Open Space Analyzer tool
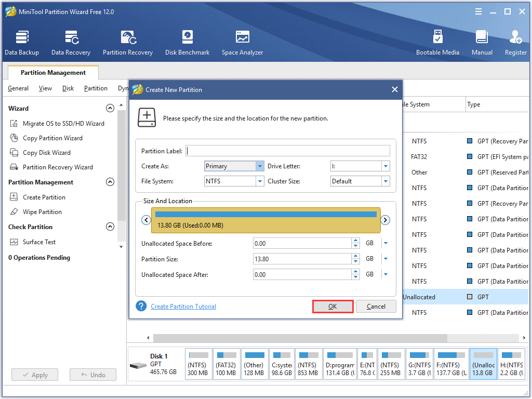 coord(242,43)
